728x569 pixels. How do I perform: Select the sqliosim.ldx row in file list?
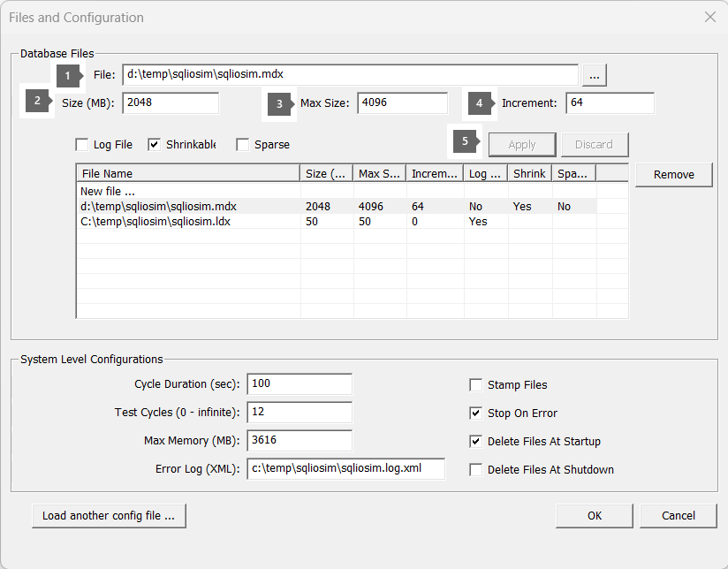[155, 222]
